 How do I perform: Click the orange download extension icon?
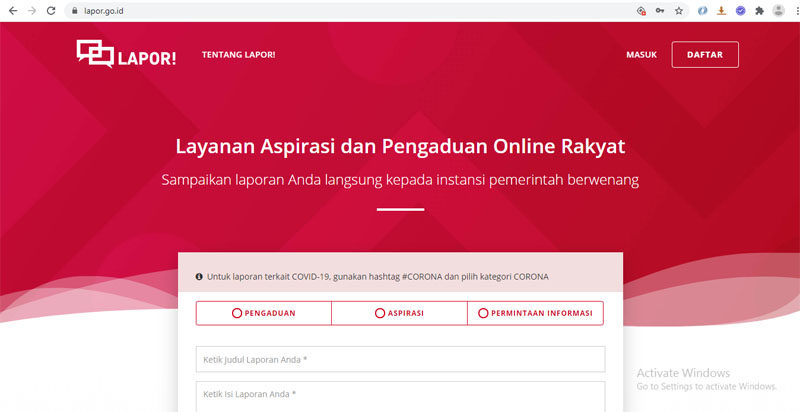coord(721,11)
